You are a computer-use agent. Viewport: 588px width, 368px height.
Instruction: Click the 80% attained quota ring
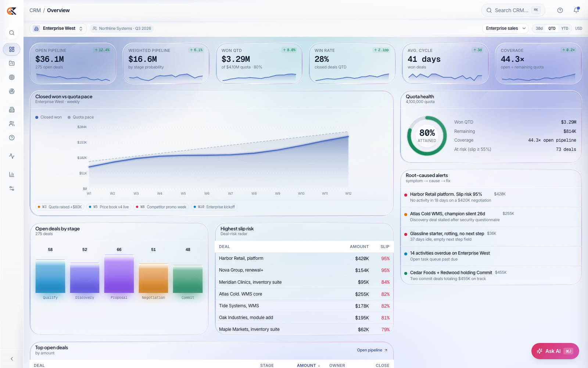click(x=427, y=136)
